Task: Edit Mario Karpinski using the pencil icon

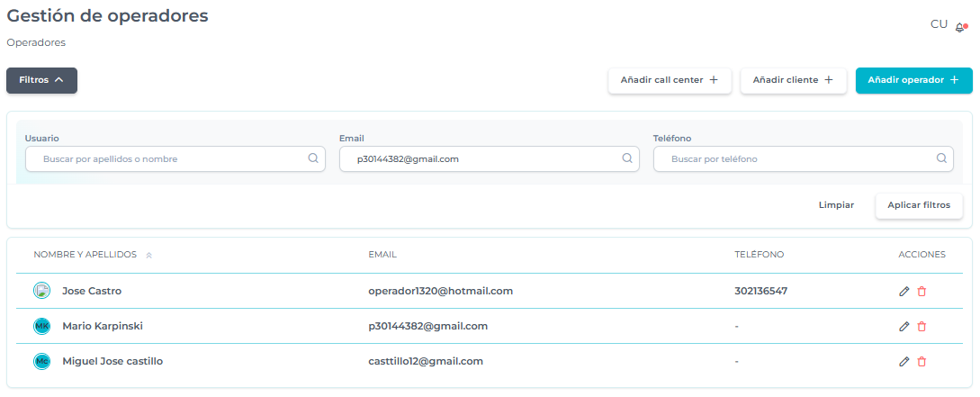Action: pyautogui.click(x=904, y=327)
